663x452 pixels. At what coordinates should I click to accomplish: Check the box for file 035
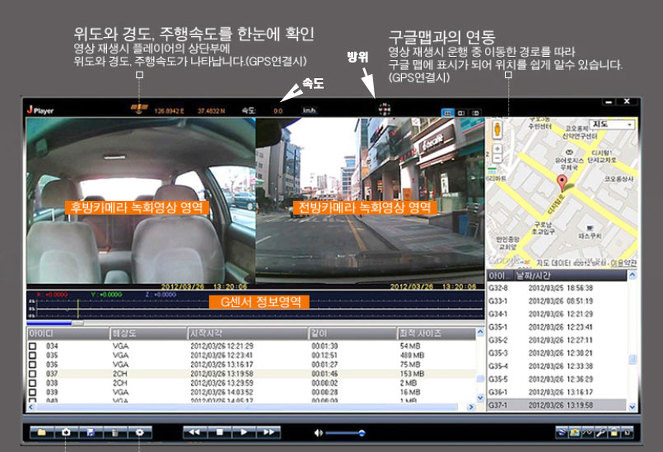click(33, 355)
